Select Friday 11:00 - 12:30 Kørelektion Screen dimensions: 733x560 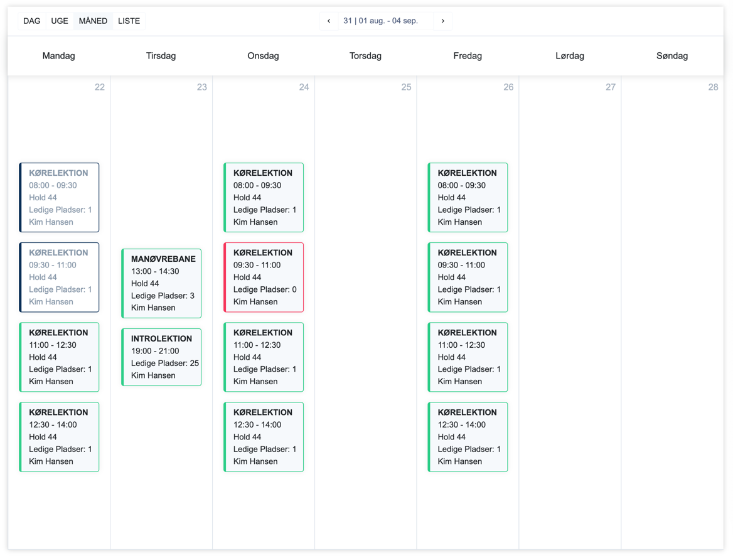[x=468, y=357]
